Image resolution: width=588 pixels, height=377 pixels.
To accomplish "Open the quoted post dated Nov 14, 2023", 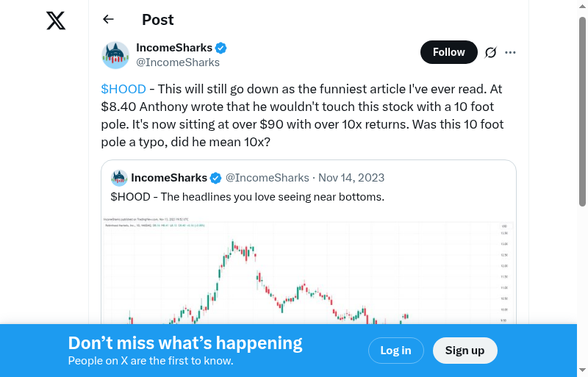I will (x=351, y=178).
